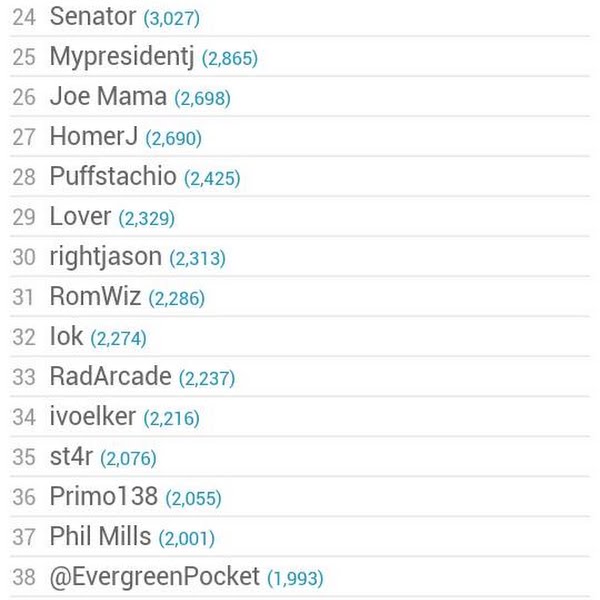Image resolution: width=600 pixels, height=600 pixels.
Task: Open Primo138's profile
Action: (x=103, y=497)
